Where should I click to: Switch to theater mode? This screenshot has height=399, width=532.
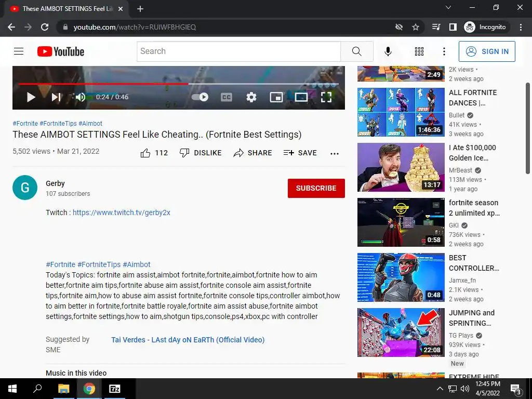coord(301,97)
